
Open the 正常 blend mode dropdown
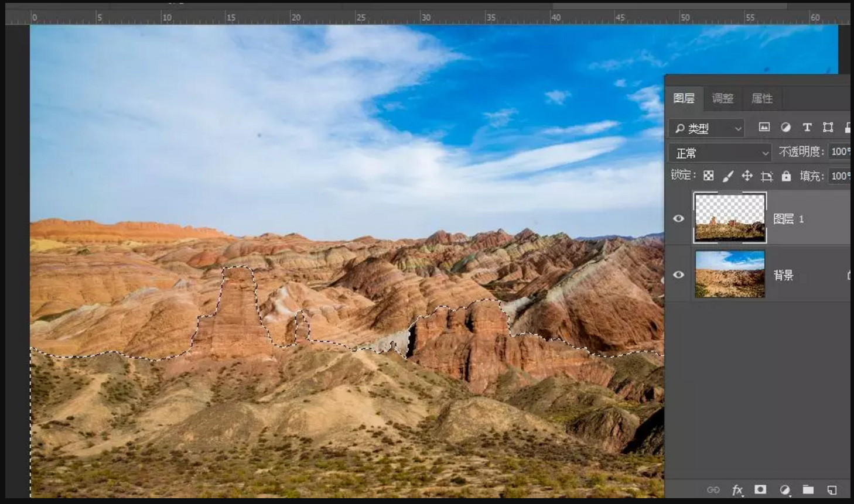[x=720, y=153]
